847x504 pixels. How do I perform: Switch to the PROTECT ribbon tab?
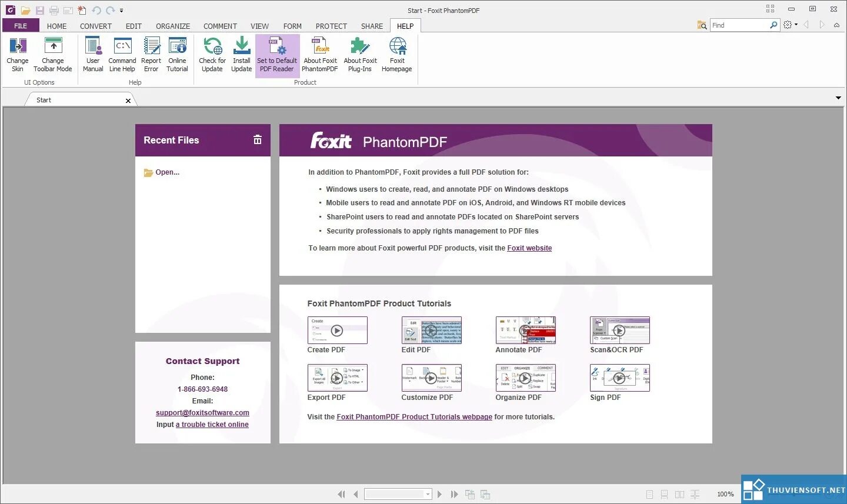pos(331,26)
